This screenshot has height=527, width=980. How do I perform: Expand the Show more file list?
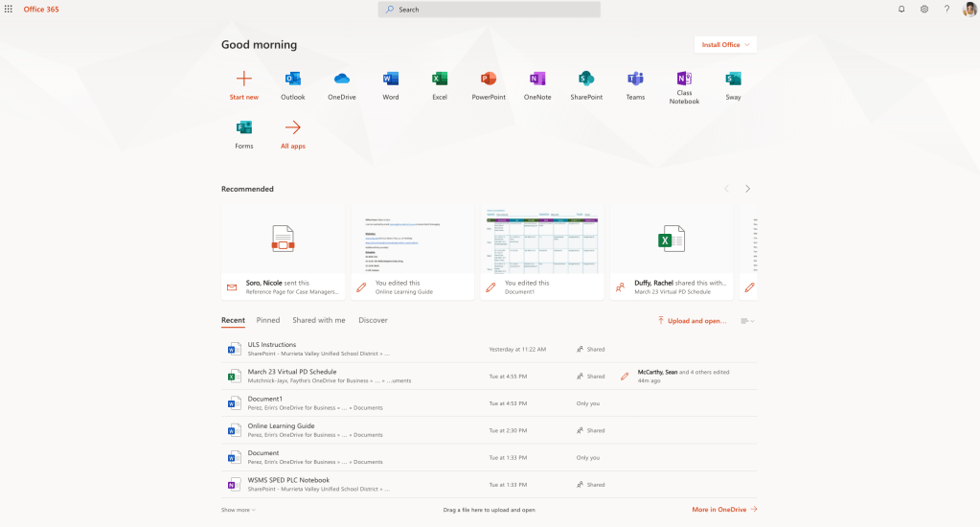coord(239,510)
